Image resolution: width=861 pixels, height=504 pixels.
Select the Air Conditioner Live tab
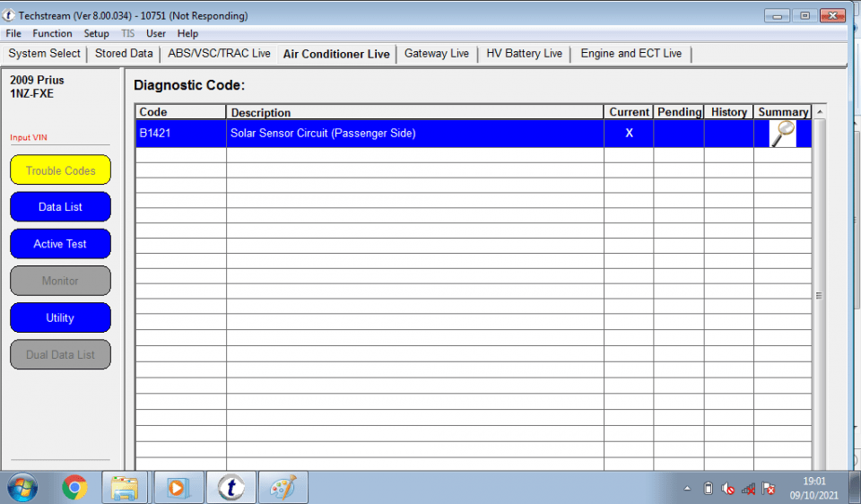click(x=336, y=54)
